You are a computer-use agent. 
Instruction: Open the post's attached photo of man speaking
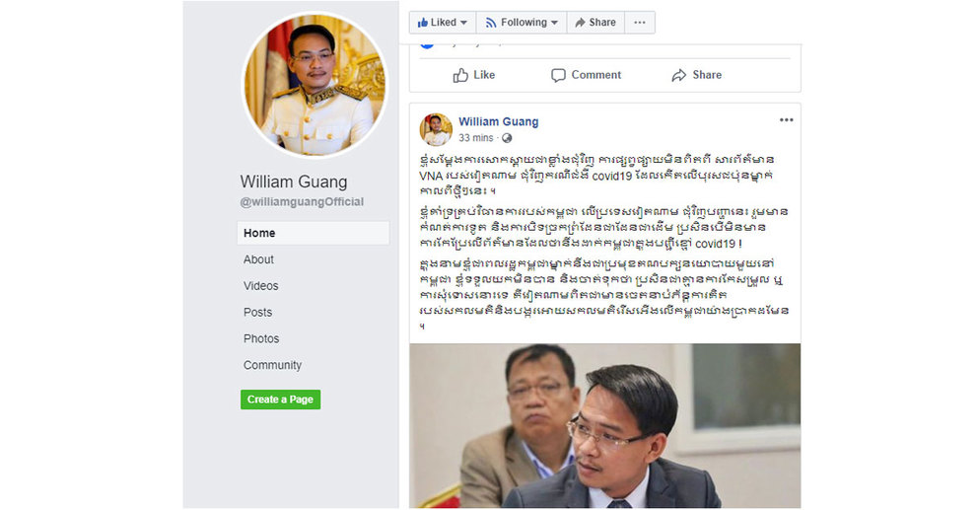coord(605,425)
